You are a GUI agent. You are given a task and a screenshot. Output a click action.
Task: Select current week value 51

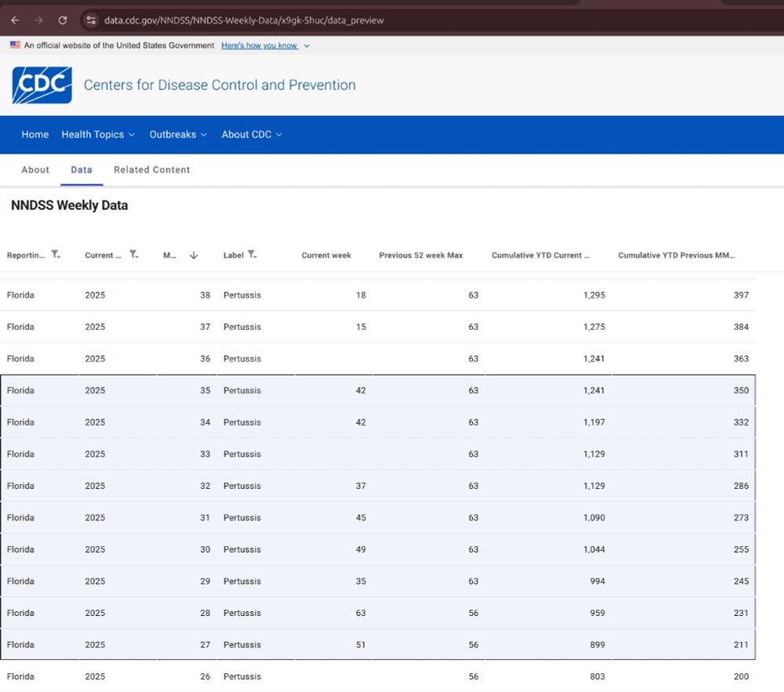click(x=361, y=644)
